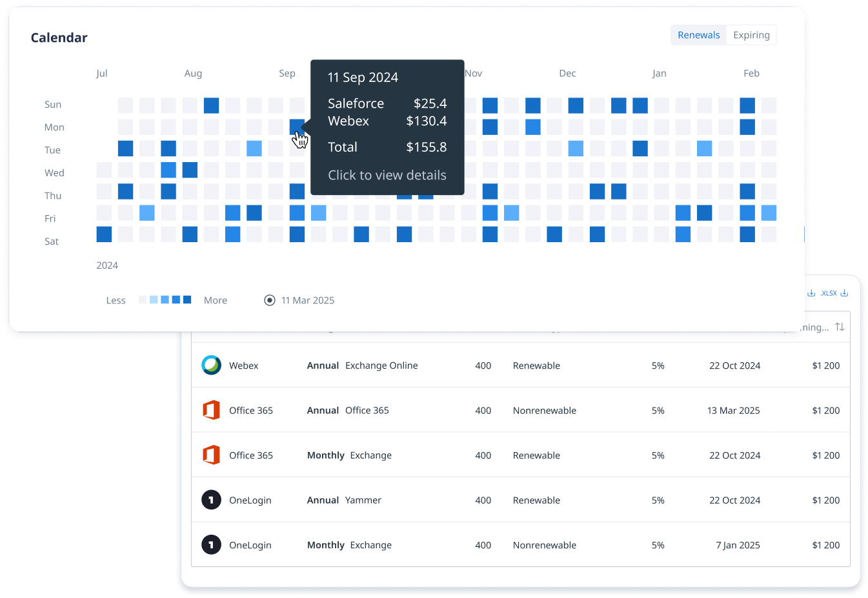This screenshot has width=868, height=598.
Task: Click the '7 Jan 2025' date cell
Action: pos(738,545)
